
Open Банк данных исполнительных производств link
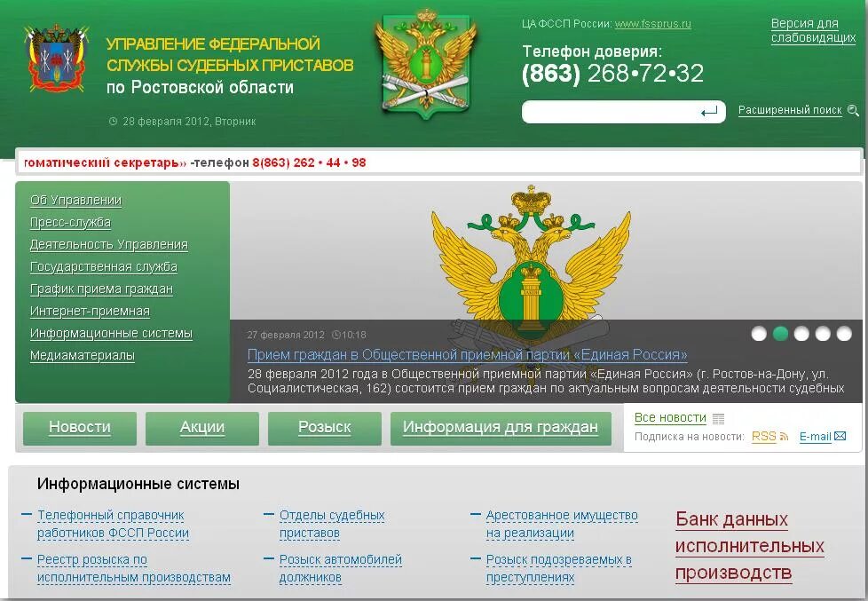(x=750, y=546)
